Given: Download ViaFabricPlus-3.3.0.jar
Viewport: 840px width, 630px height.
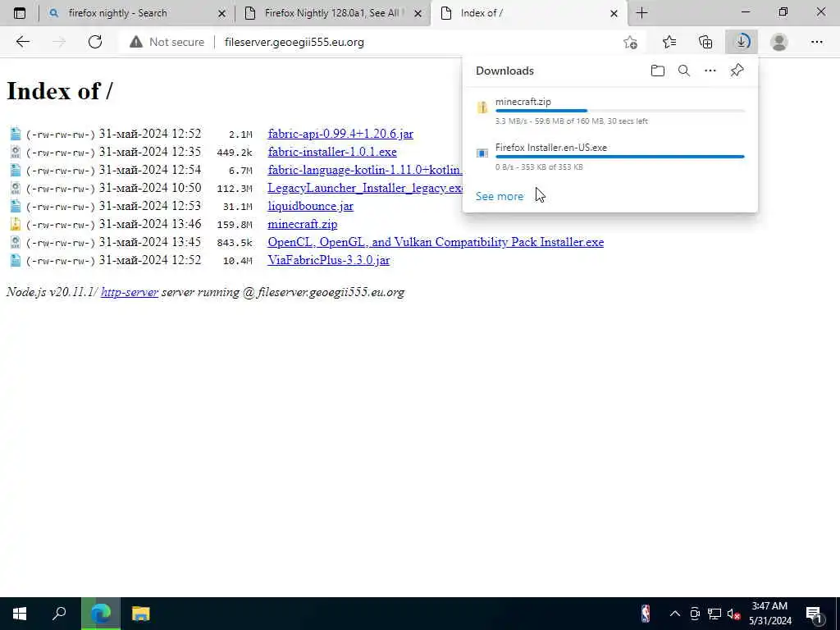Looking at the screenshot, I should [328, 260].
